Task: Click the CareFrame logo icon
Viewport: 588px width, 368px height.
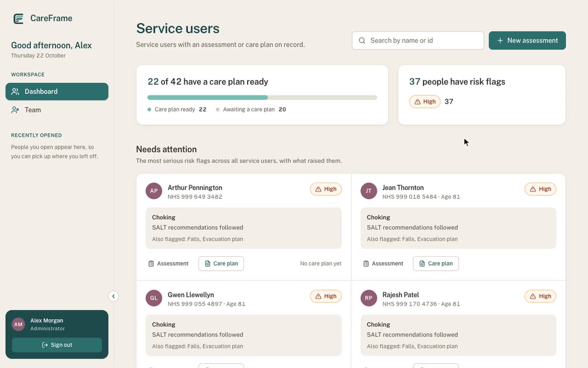Action: tap(18, 19)
